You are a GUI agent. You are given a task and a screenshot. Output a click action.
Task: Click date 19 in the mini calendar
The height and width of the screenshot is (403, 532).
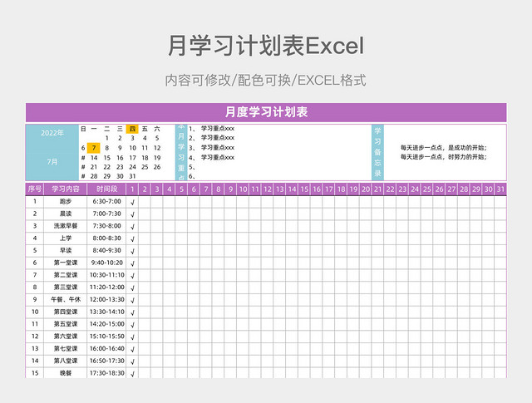(x=157, y=158)
